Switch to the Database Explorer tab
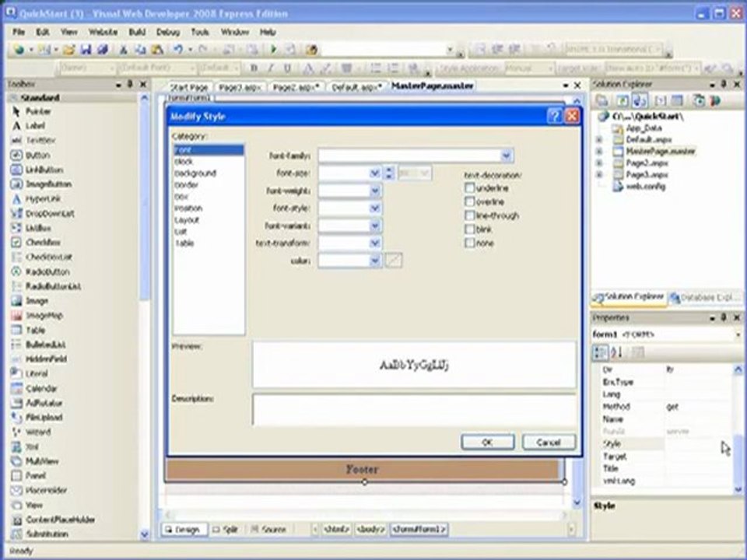 706,297
